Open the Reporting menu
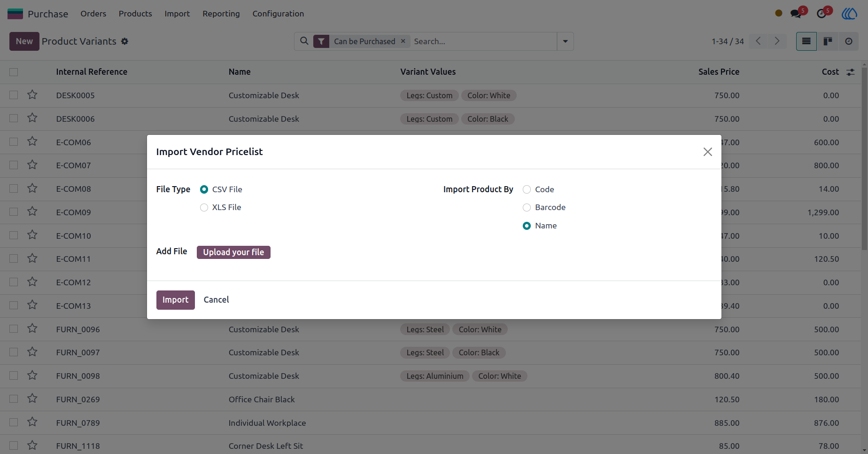Screen dimensions: 868x454 point(221,14)
